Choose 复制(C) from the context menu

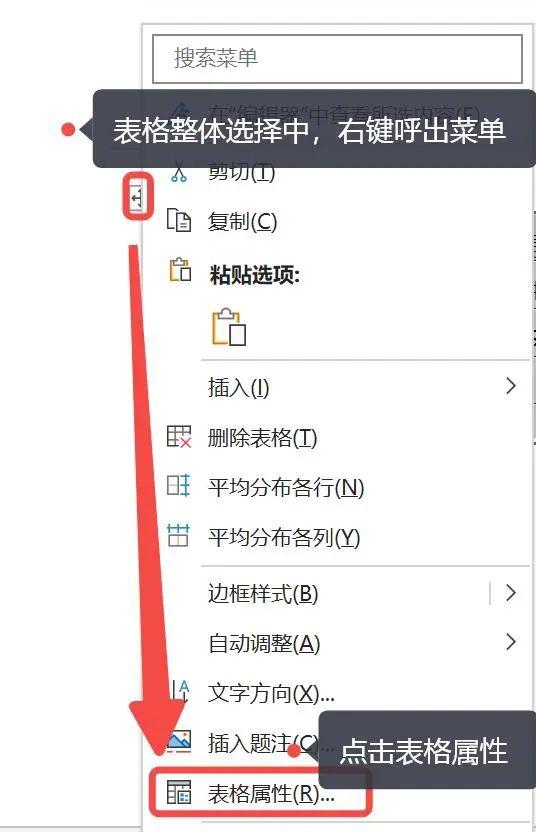point(242,222)
